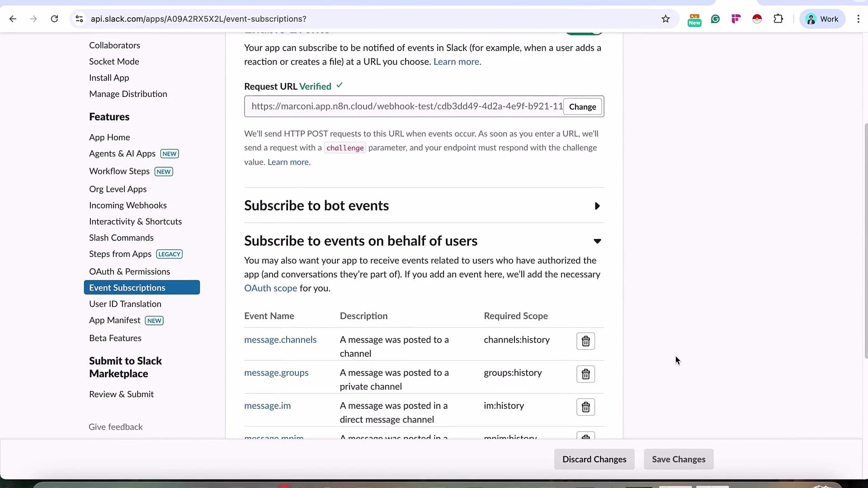Click Discard Changes button
This screenshot has height=488, width=868.
tap(594, 459)
